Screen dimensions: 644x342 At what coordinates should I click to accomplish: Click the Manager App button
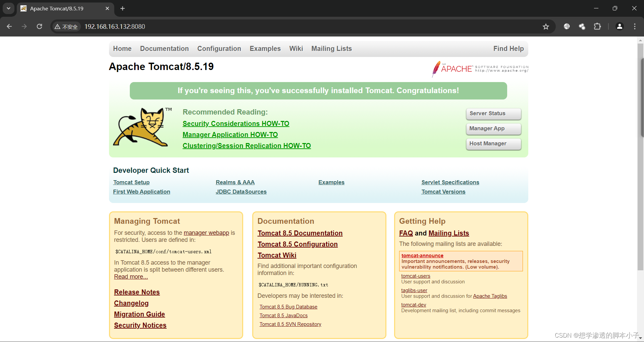[x=493, y=129]
